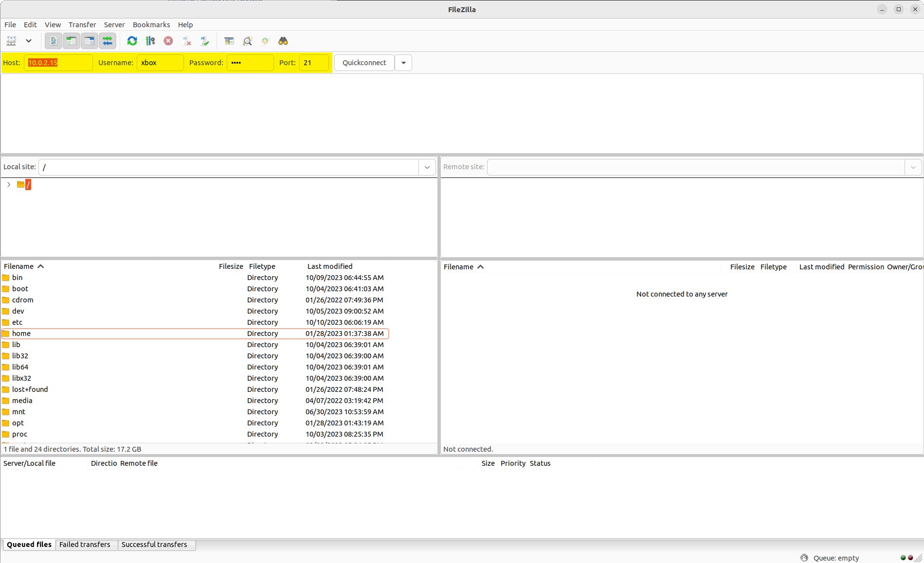Select the libx32 folder
This screenshot has height=563, width=924.
click(x=195, y=378)
